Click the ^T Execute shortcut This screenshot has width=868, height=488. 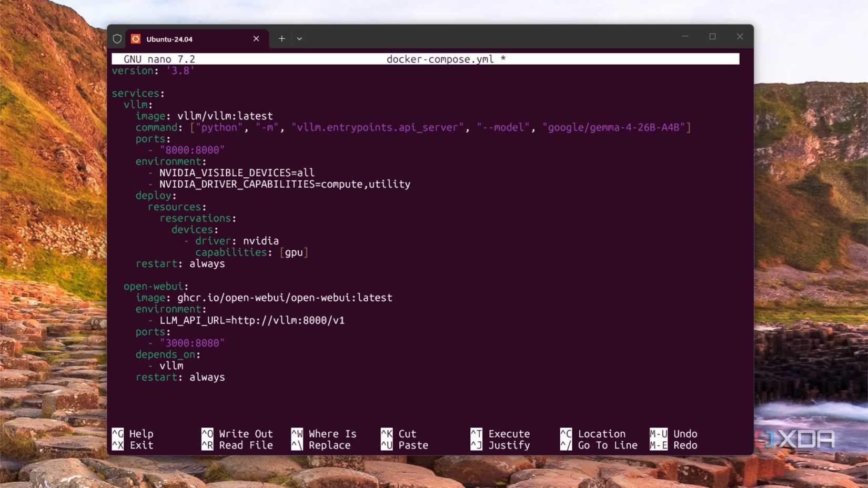[x=500, y=434]
